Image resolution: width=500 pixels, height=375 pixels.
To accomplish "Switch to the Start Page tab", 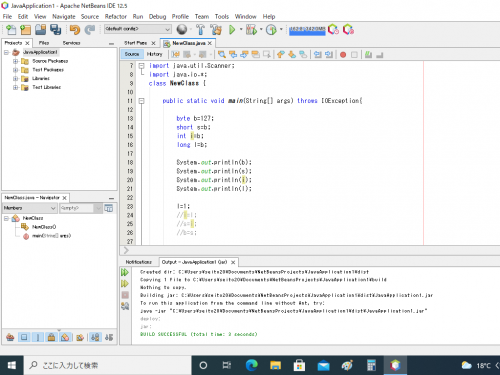I will tap(136, 43).
